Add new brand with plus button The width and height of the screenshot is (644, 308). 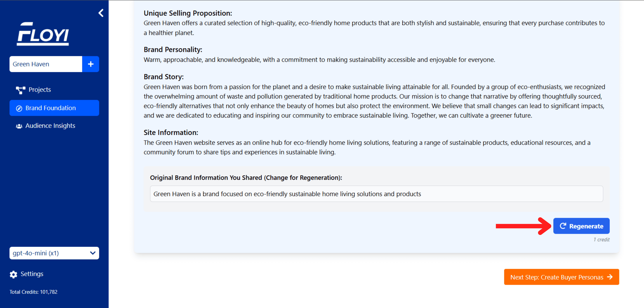click(x=91, y=64)
